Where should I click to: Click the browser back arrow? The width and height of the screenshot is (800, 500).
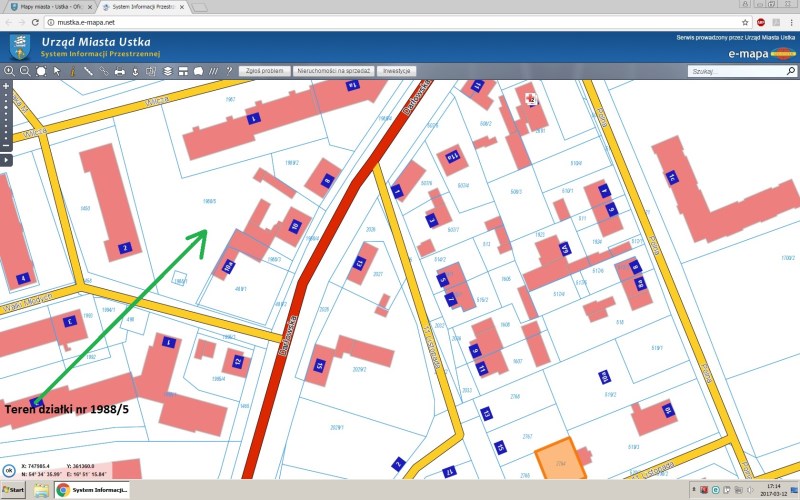(9, 22)
